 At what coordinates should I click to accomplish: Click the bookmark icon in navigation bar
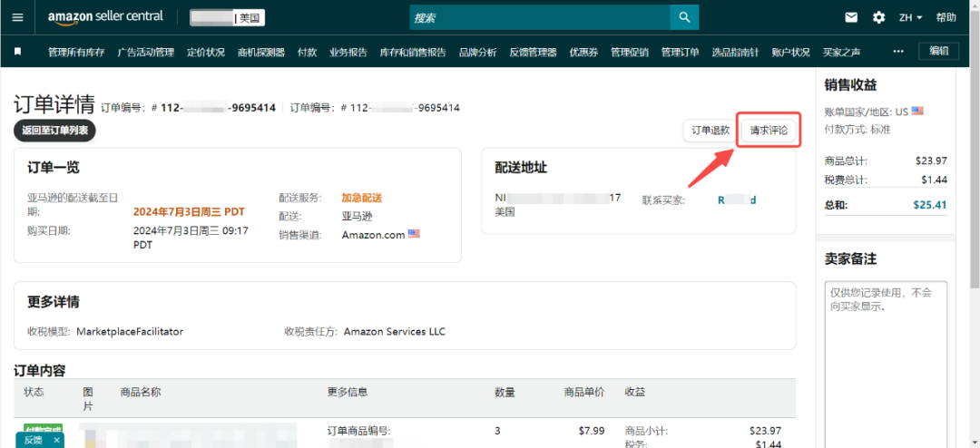[17, 52]
